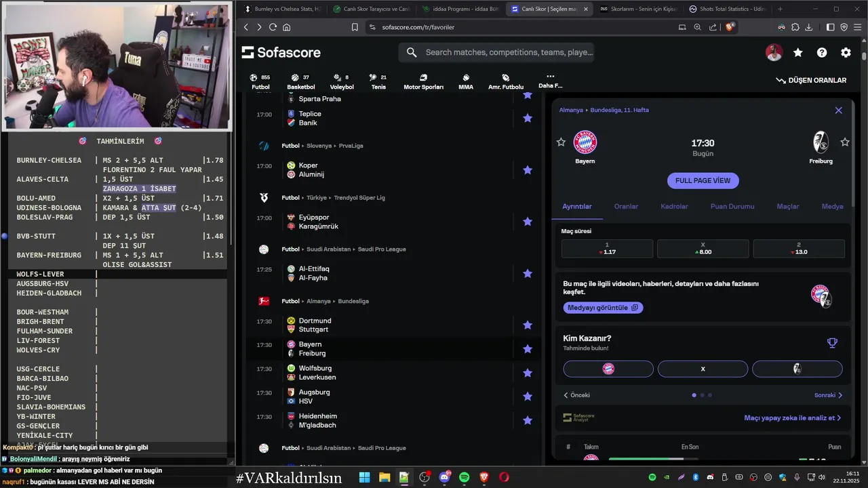Unfavorite the Al-Ettifaq vs Al-Fayha match

[x=528, y=274]
